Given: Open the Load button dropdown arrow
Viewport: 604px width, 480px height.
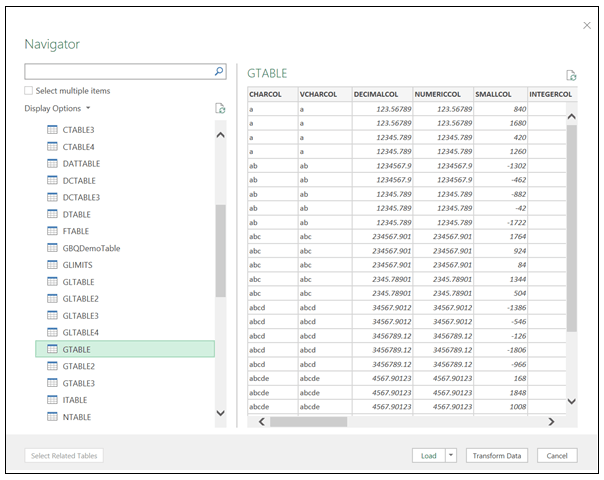Looking at the screenshot, I should (x=451, y=455).
